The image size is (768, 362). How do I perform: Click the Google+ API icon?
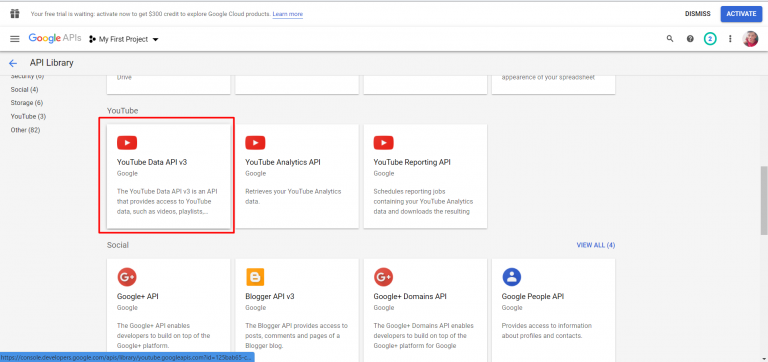pos(127,277)
